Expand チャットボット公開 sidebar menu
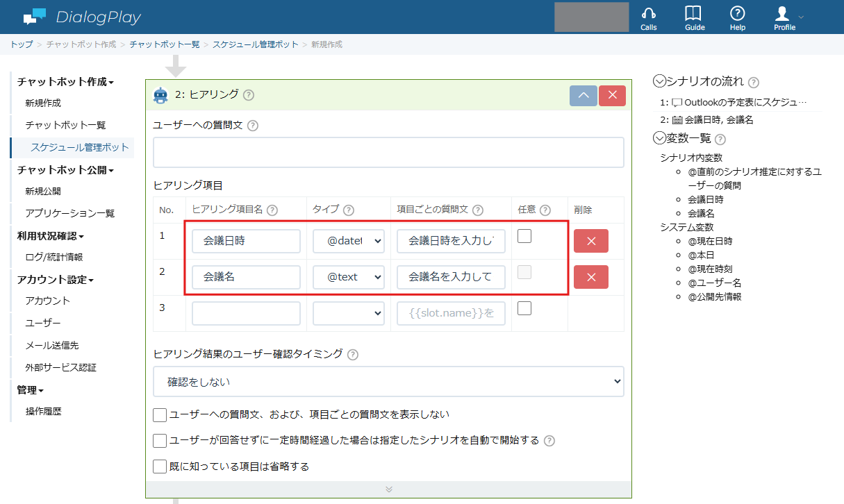This screenshot has height=504, width=844. 65,169
